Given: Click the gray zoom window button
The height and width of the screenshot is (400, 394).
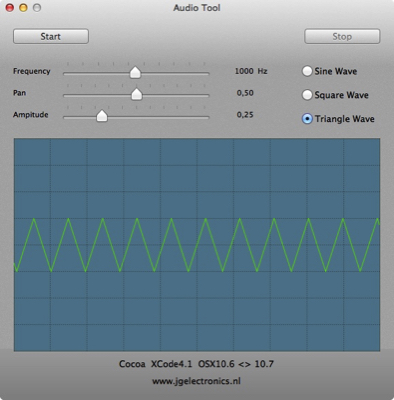Looking at the screenshot, I should 37,7.
